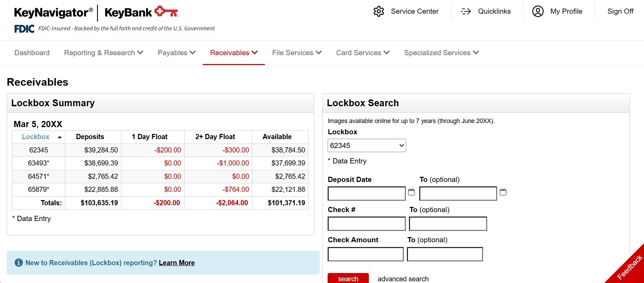Click the Deposits column header
This screenshot has height=283, width=644.
(x=90, y=137)
